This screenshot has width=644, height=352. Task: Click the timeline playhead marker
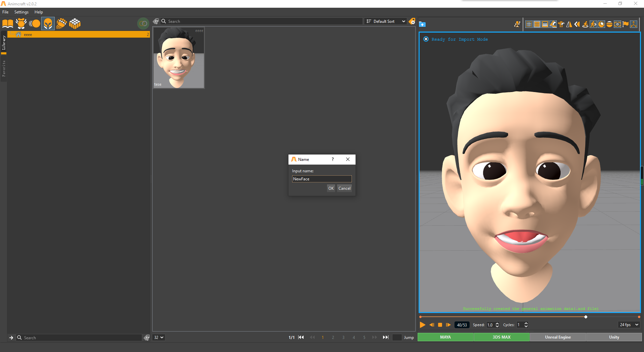tap(586, 317)
